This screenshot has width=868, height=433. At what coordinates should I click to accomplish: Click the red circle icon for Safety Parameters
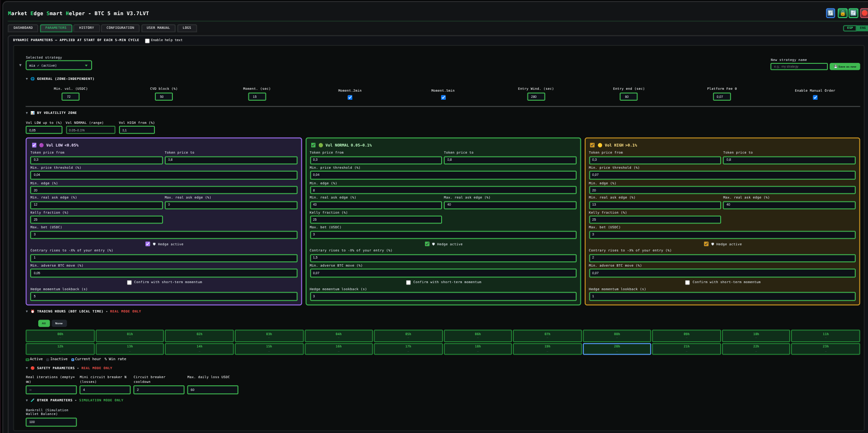[33, 368]
